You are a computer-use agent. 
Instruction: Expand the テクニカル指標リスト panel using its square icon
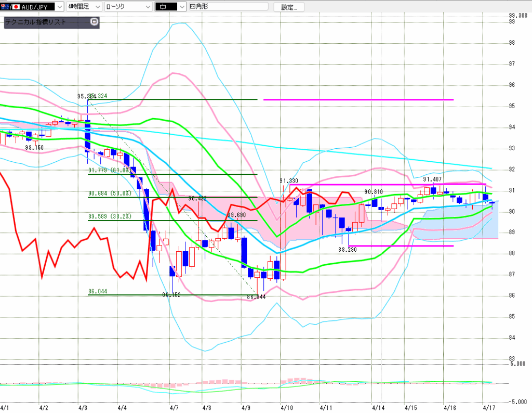[x=95, y=22]
